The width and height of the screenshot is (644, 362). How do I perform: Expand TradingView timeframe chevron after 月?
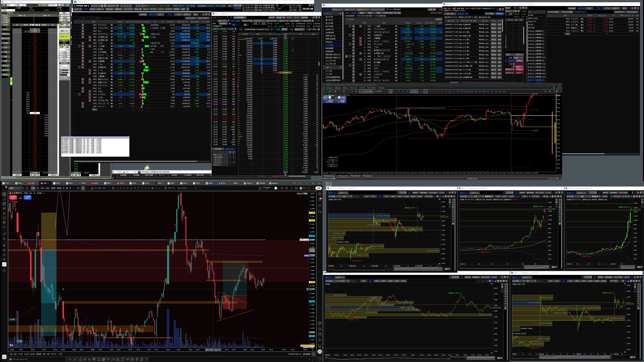[x=73, y=188]
